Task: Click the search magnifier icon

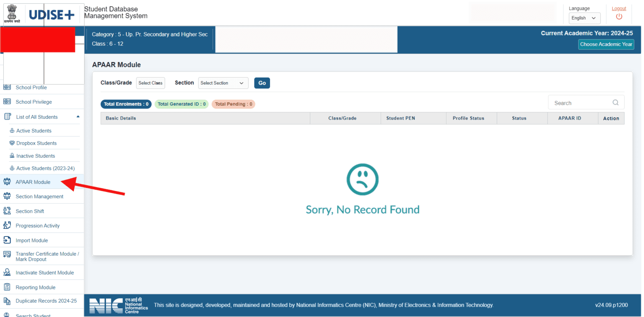Action: (x=615, y=103)
